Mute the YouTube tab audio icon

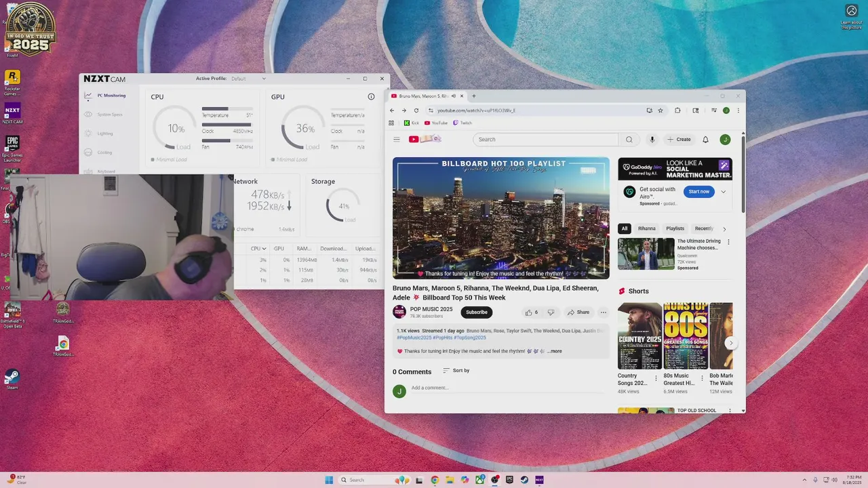click(x=454, y=96)
